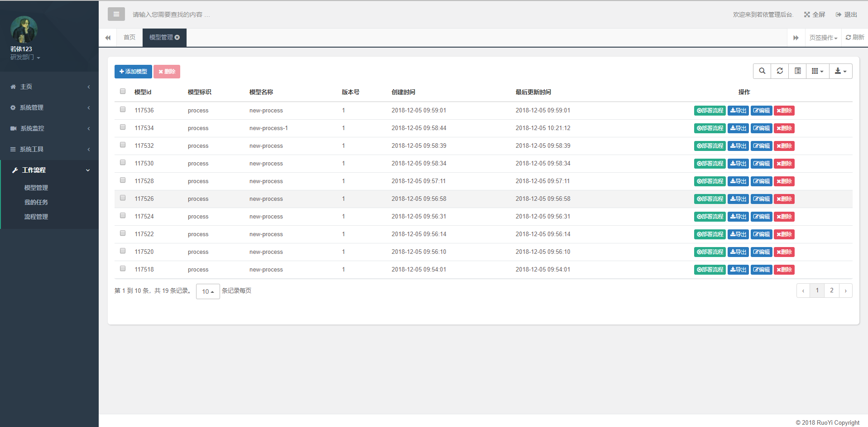Open the export download dropdown
Screen dimensions: 868x427
coord(840,71)
